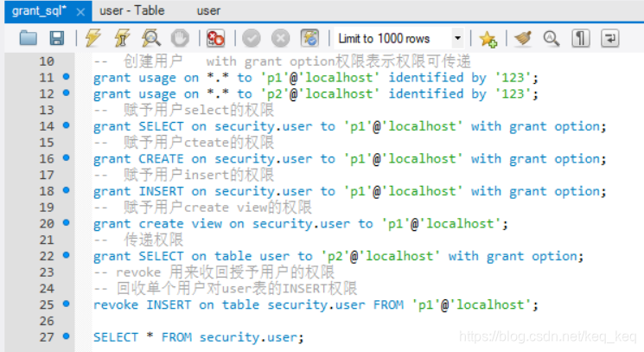Toggle the auto-commit mode icon
This screenshot has width=644, height=352.
pyautogui.click(x=309, y=38)
